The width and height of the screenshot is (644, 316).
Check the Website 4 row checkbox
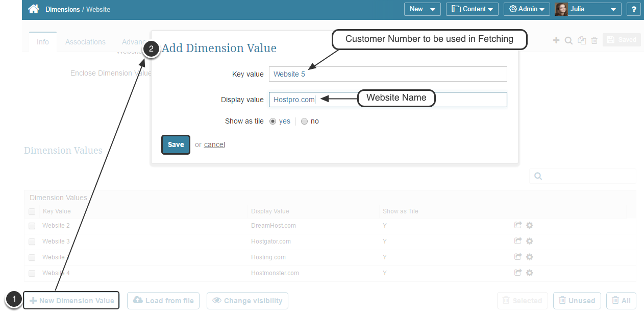pyautogui.click(x=32, y=273)
